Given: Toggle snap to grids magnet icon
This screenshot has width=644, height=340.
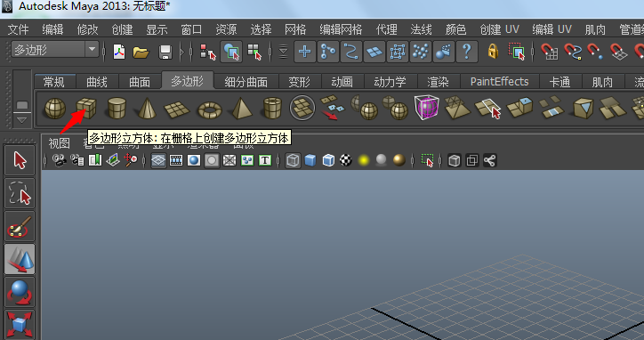Looking at the screenshot, I should click(x=549, y=52).
